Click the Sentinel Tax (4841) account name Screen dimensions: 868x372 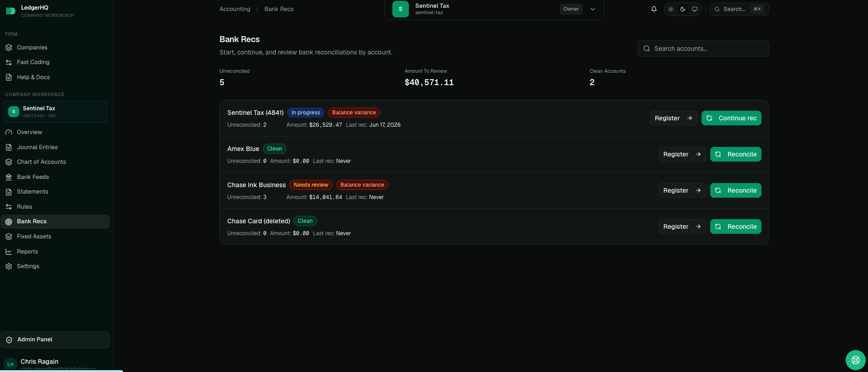[x=255, y=113]
